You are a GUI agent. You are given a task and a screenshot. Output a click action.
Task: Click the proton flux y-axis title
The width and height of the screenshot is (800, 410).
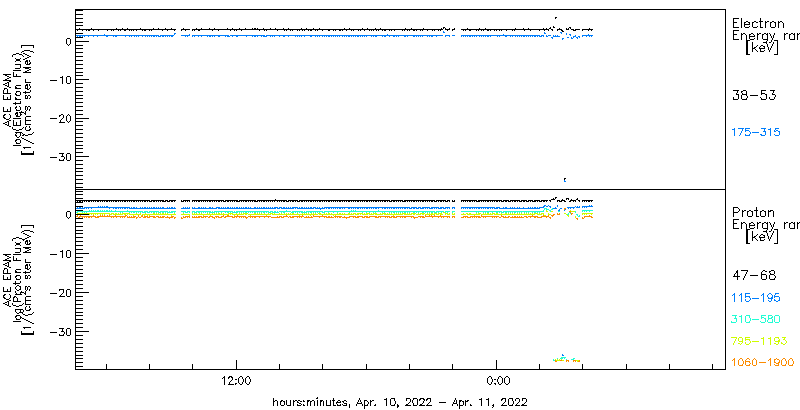[x=18, y=278]
